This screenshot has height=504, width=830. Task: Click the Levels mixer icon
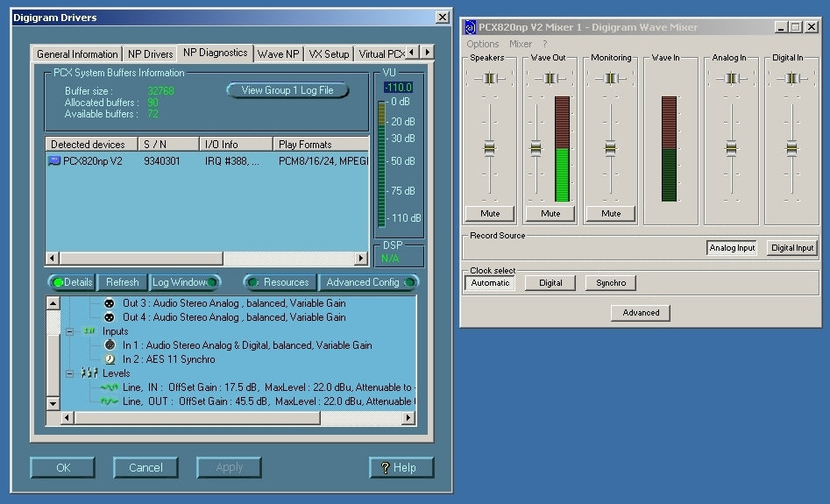89,373
